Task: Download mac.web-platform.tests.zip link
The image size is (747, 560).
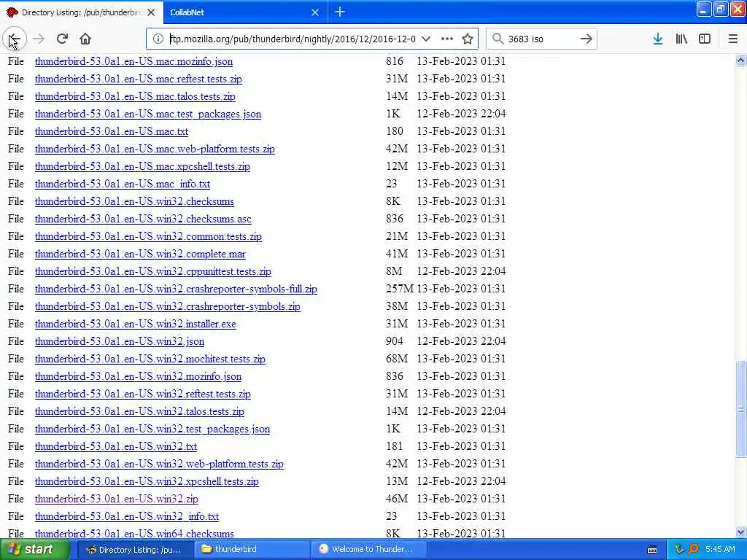Action: click(x=155, y=149)
